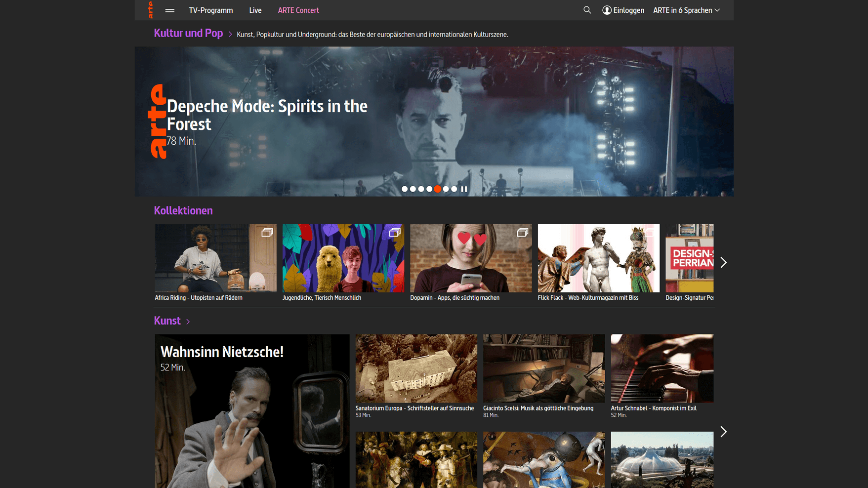The width and height of the screenshot is (868, 488).
Task: Open the ARTE Concert menu item
Action: [x=298, y=10]
